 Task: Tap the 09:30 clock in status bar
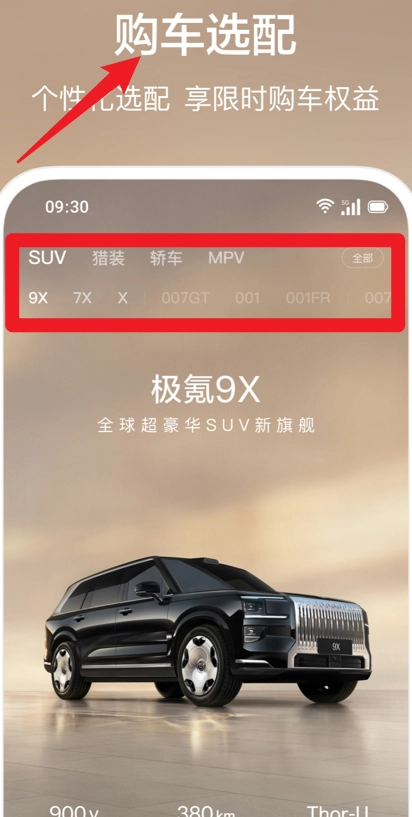point(67,207)
